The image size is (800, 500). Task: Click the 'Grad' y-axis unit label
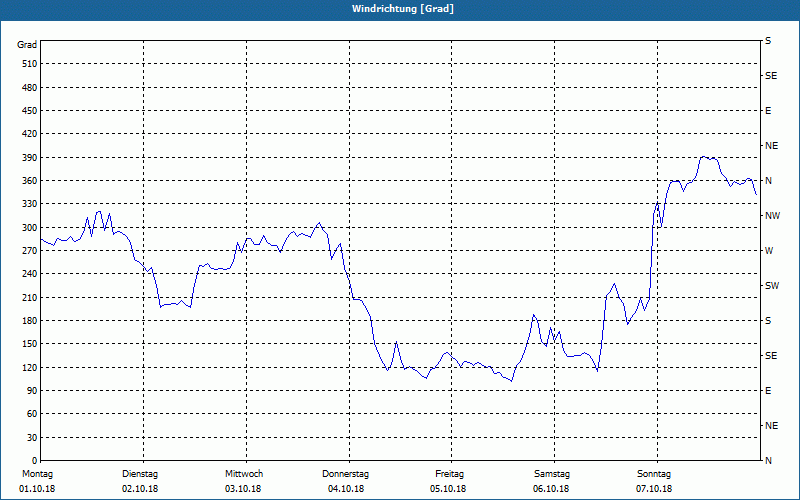(27, 45)
